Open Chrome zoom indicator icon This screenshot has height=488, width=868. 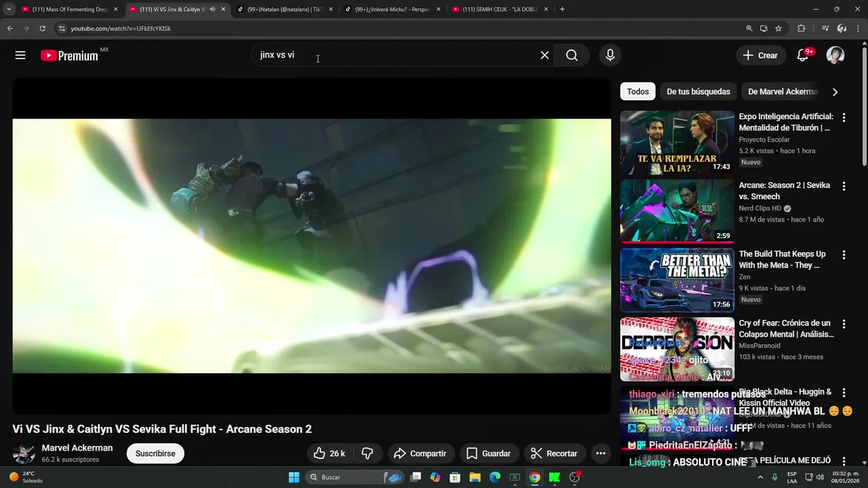pyautogui.click(x=749, y=28)
